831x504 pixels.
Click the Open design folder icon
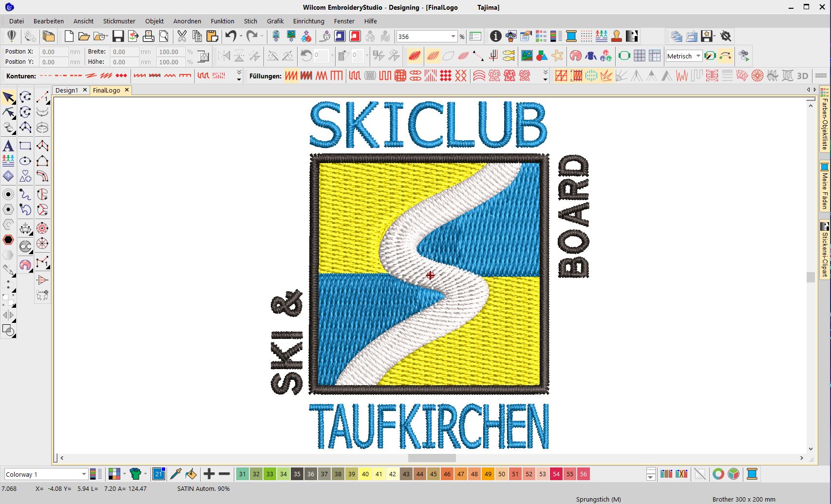(x=84, y=37)
